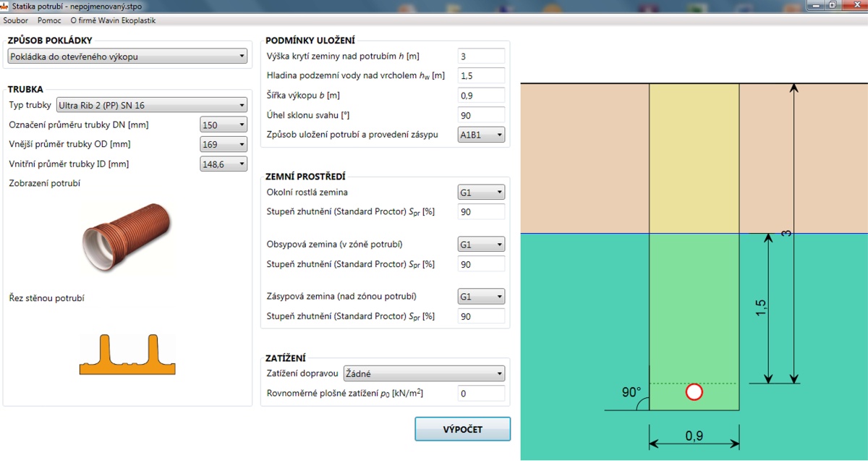
Task: Open the O firmě Wavin Ekoplastik menu
Action: point(113,20)
